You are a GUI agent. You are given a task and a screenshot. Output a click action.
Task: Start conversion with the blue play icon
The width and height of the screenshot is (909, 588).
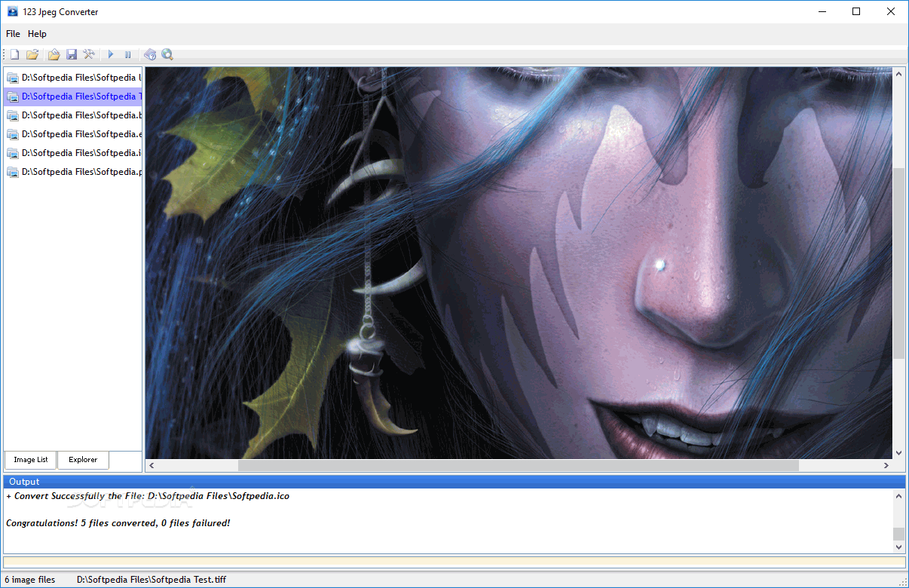(x=111, y=54)
